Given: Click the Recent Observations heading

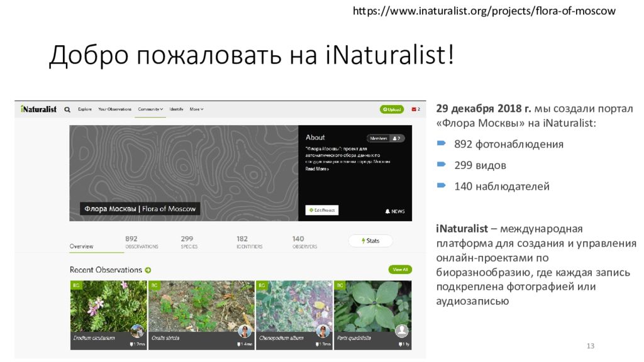Looking at the screenshot, I should click(x=106, y=270).
